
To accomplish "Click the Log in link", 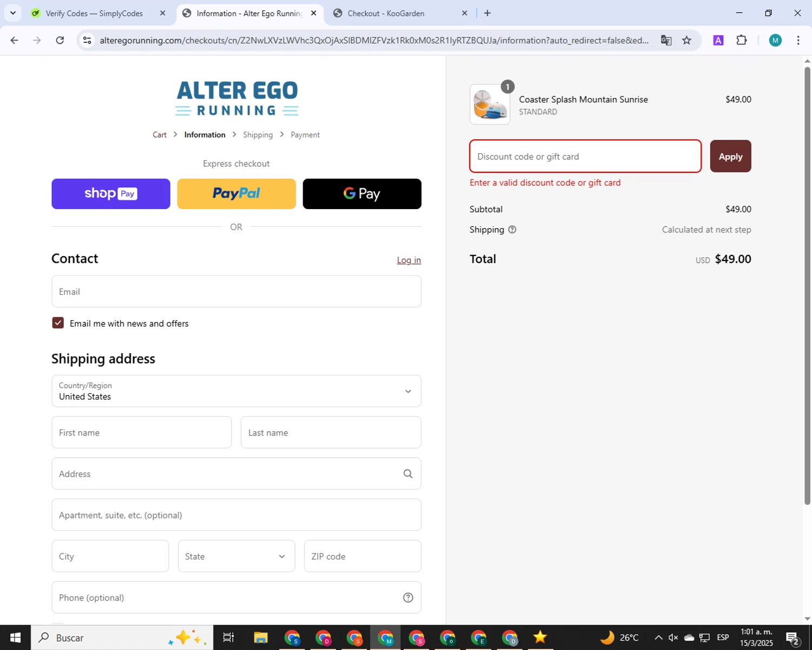I will click(409, 260).
